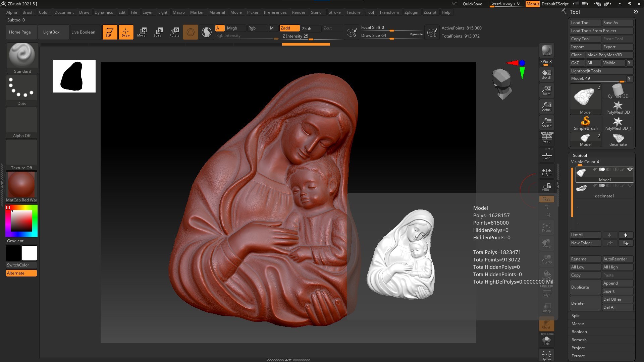Click the Zoom canvas icon
Image resolution: width=644 pixels, height=362 pixels.
tap(546, 90)
